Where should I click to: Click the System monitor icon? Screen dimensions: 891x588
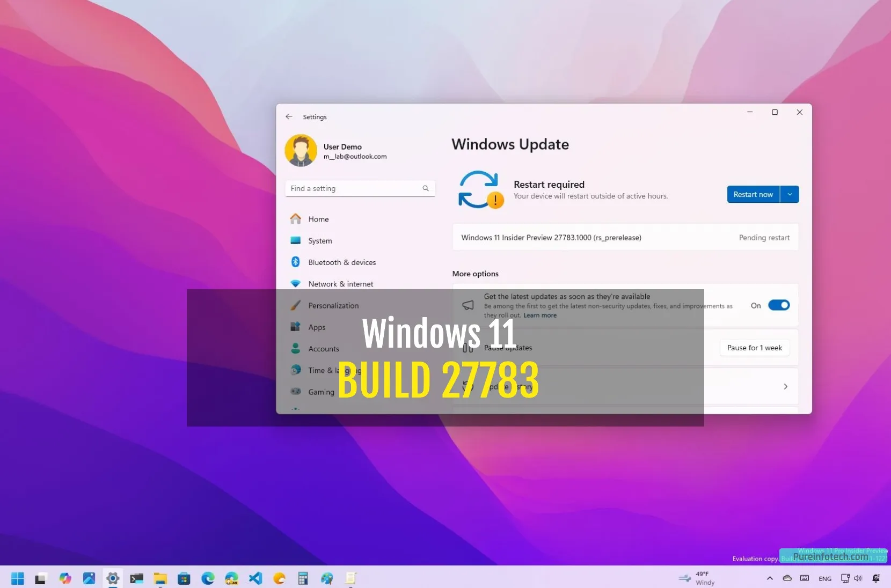click(x=295, y=240)
